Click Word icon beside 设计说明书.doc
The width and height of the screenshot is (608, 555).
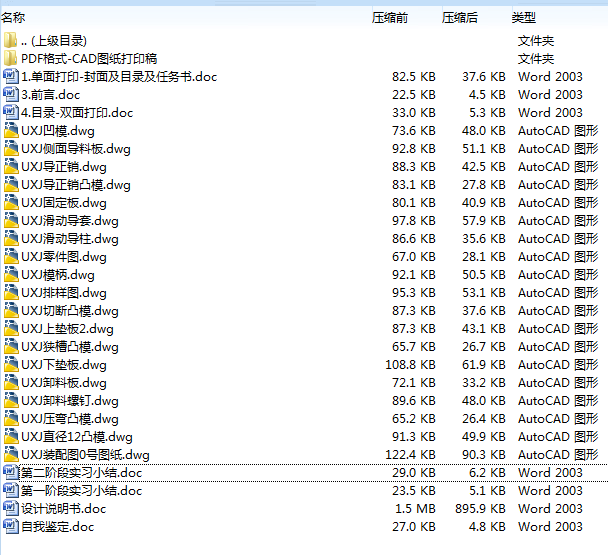pyautogui.click(x=10, y=508)
